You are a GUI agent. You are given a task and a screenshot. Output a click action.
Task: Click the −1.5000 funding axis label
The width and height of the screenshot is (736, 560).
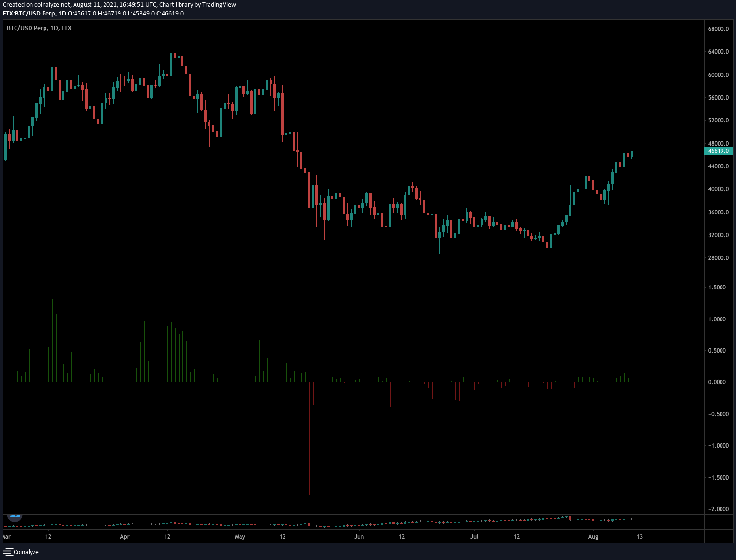pos(719,478)
